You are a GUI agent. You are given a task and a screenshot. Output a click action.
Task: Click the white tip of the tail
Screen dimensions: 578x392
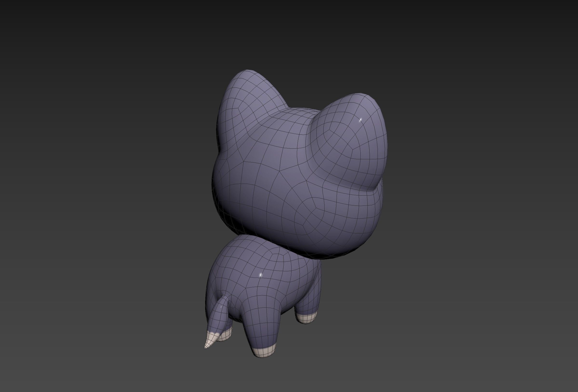(211, 340)
